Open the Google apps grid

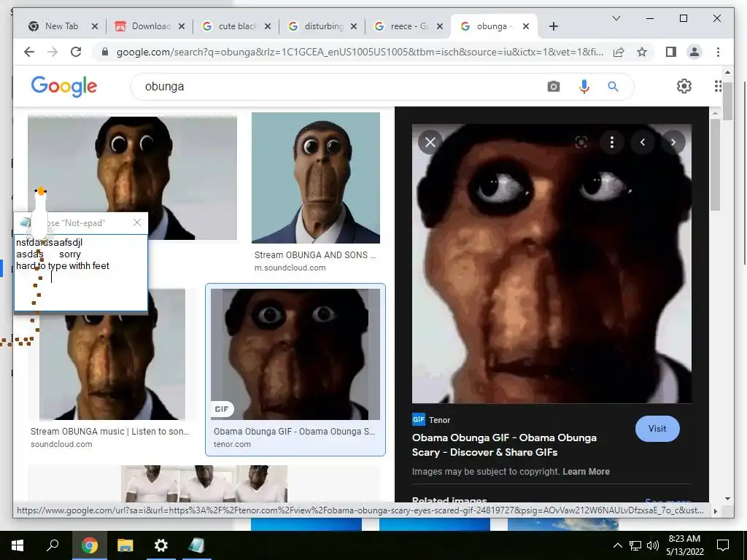pyautogui.click(x=718, y=86)
